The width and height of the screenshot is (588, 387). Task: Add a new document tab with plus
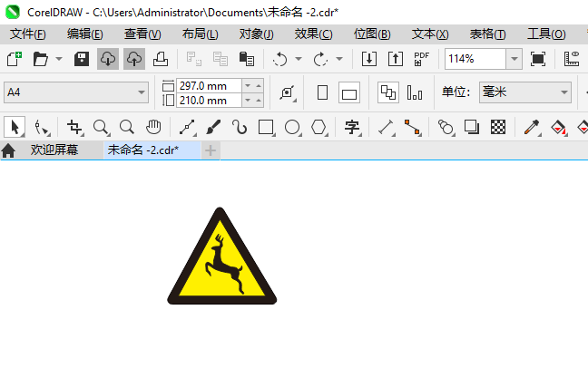pyautogui.click(x=211, y=150)
